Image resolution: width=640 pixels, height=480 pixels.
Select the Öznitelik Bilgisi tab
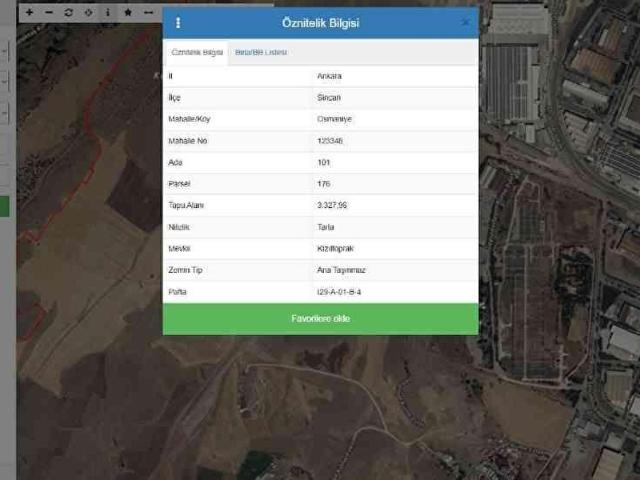197,52
